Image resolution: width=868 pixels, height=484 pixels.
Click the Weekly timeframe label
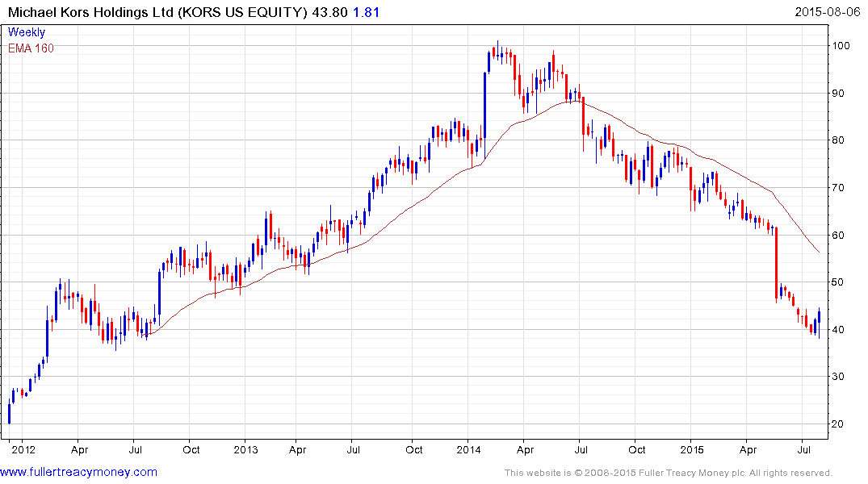[x=27, y=32]
